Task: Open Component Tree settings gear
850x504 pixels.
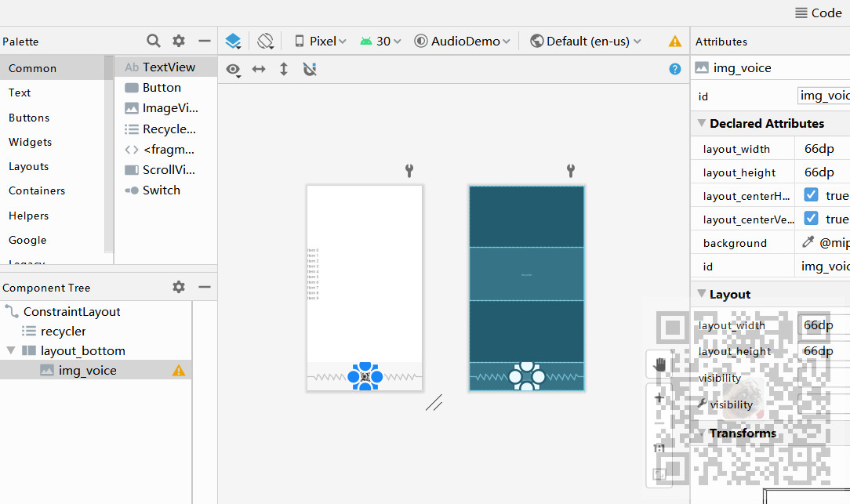Action: [x=178, y=287]
